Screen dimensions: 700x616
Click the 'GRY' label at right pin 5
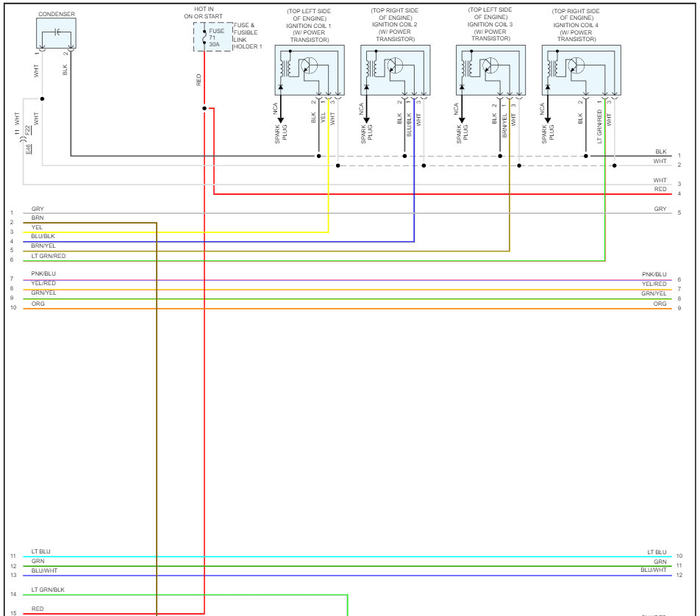(660, 209)
